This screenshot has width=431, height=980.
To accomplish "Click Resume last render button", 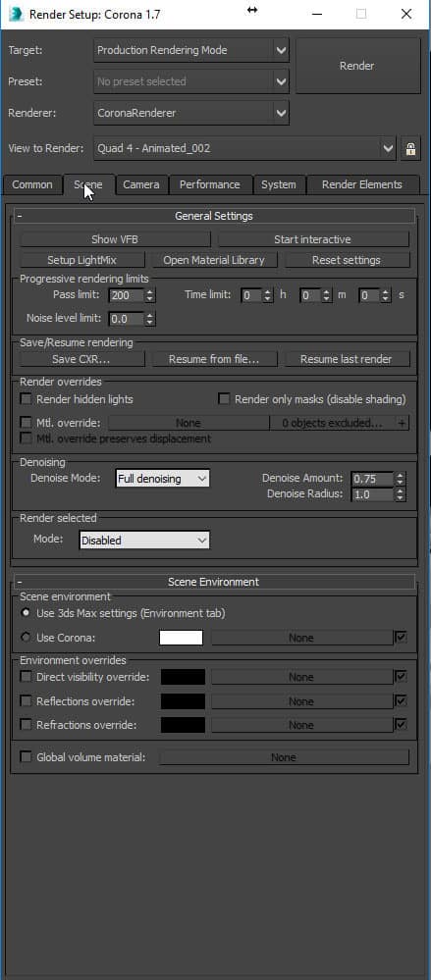I will click(x=347, y=359).
